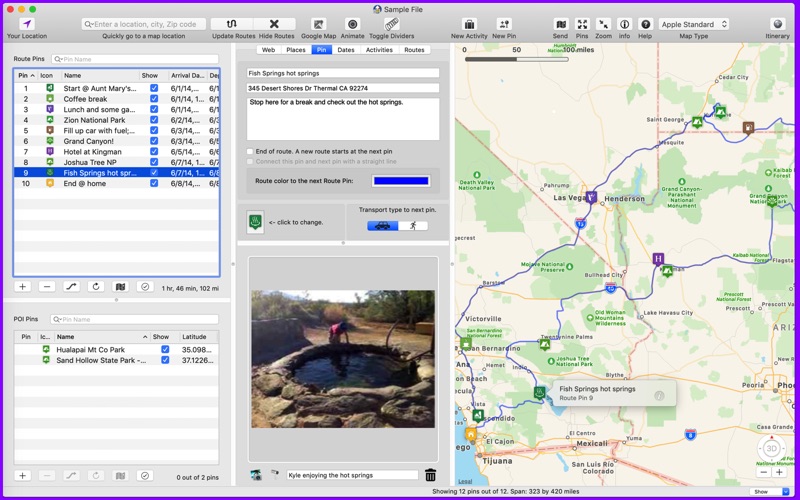Open Google Map from the toolbar
This screenshot has width=800, height=500.
318,24
